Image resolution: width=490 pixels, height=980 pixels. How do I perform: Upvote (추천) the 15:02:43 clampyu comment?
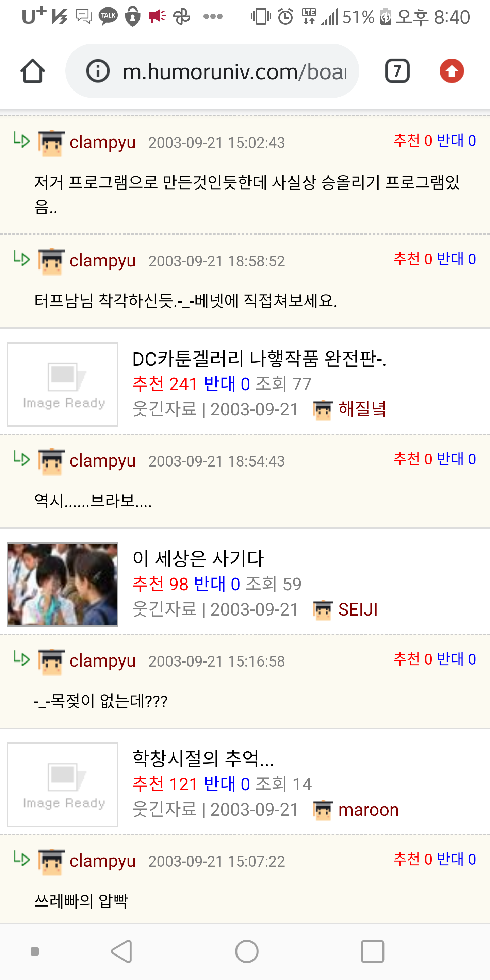[413, 141]
